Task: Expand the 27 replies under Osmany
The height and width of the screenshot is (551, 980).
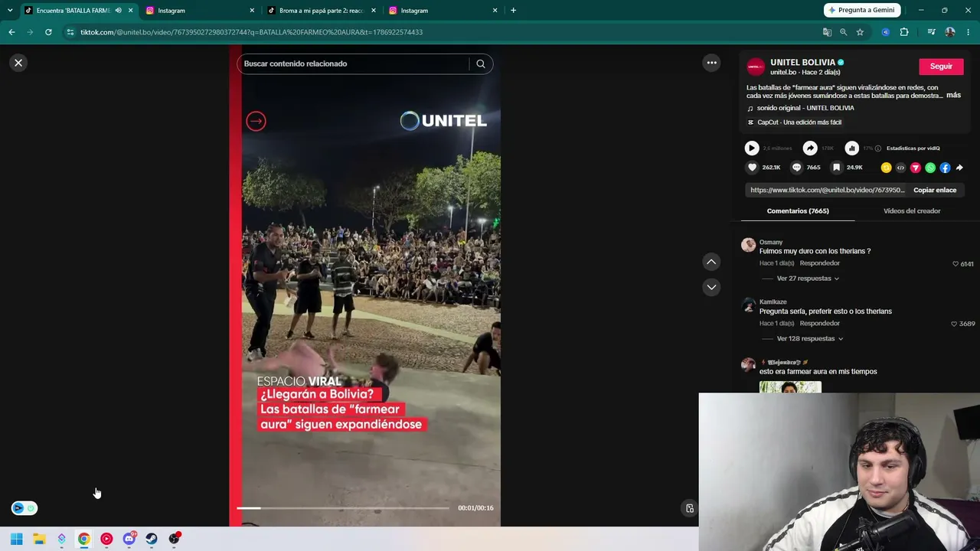Action: 808,279
